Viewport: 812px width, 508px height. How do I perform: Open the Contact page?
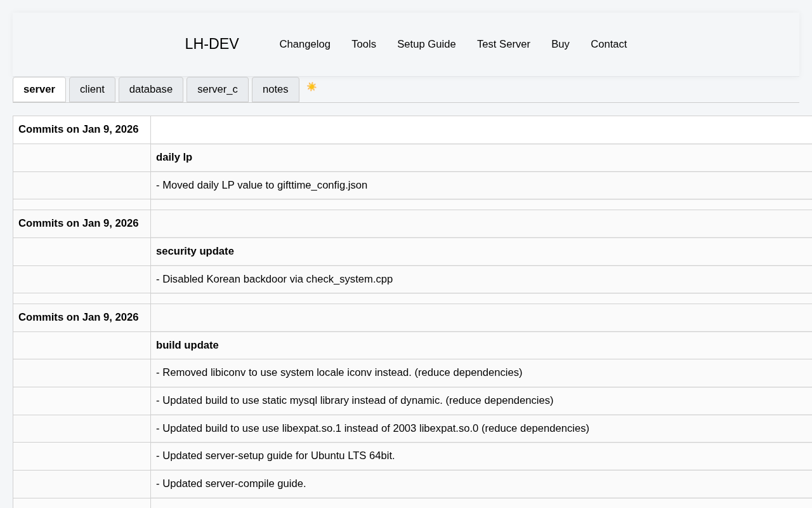tap(608, 44)
